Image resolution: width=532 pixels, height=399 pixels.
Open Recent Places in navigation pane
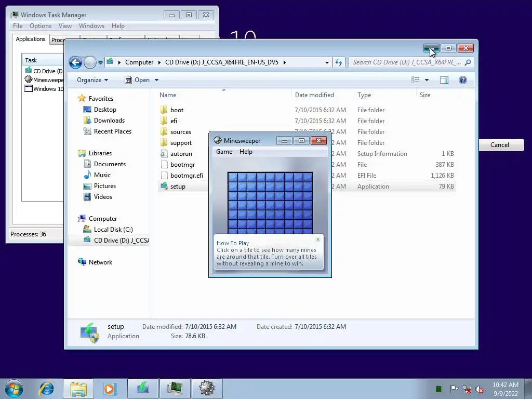click(x=113, y=131)
